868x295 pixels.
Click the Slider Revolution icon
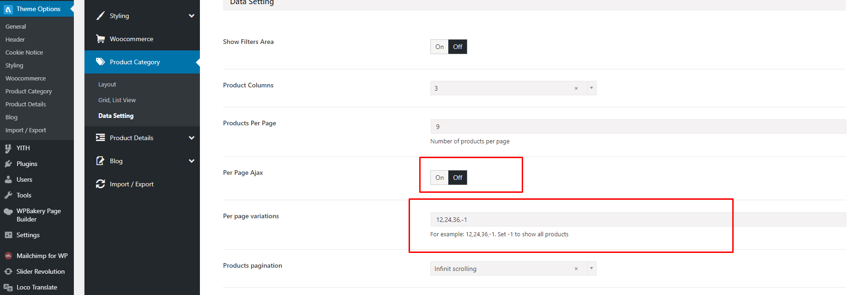point(8,271)
